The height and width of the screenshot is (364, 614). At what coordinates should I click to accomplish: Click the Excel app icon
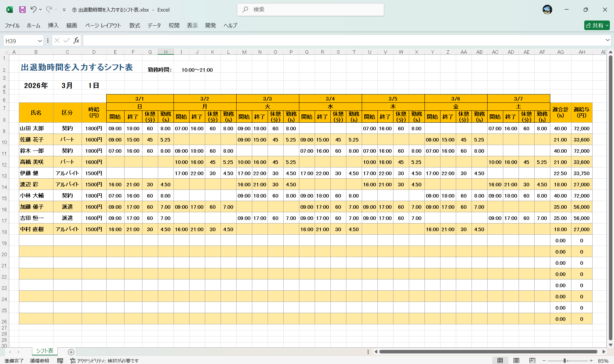9,10
